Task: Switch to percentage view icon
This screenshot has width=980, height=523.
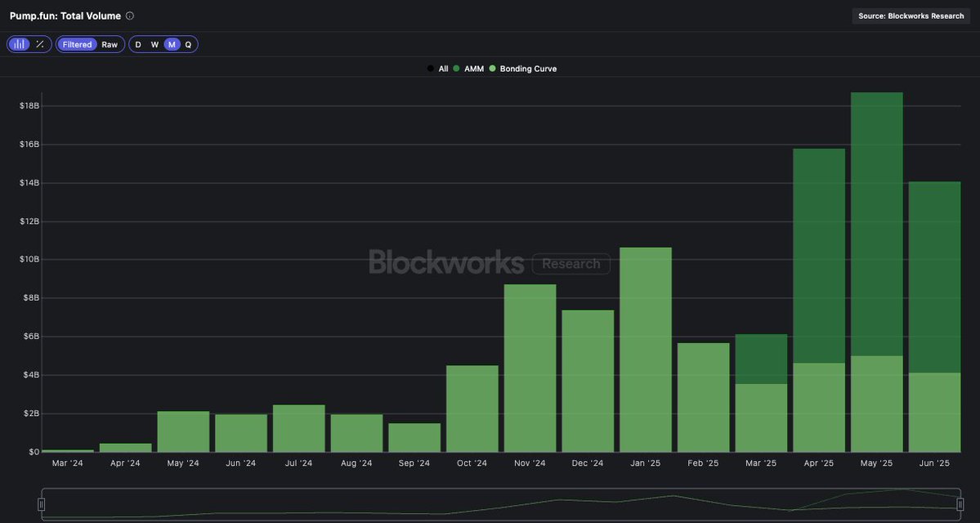Action: point(40,44)
